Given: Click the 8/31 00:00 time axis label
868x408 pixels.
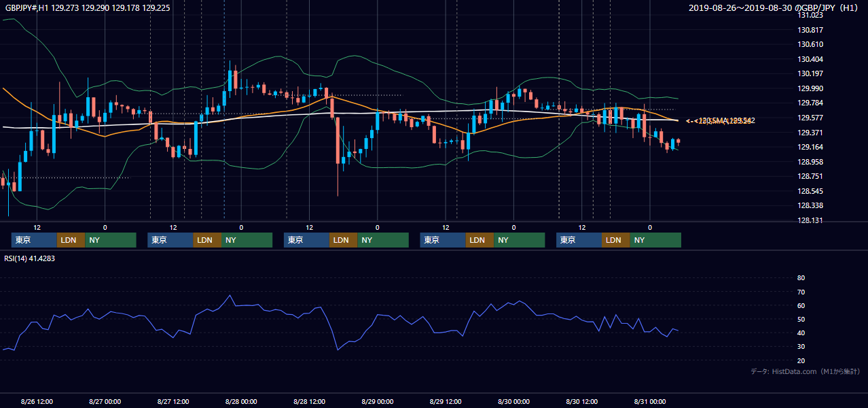Looking at the screenshot, I should [x=650, y=401].
